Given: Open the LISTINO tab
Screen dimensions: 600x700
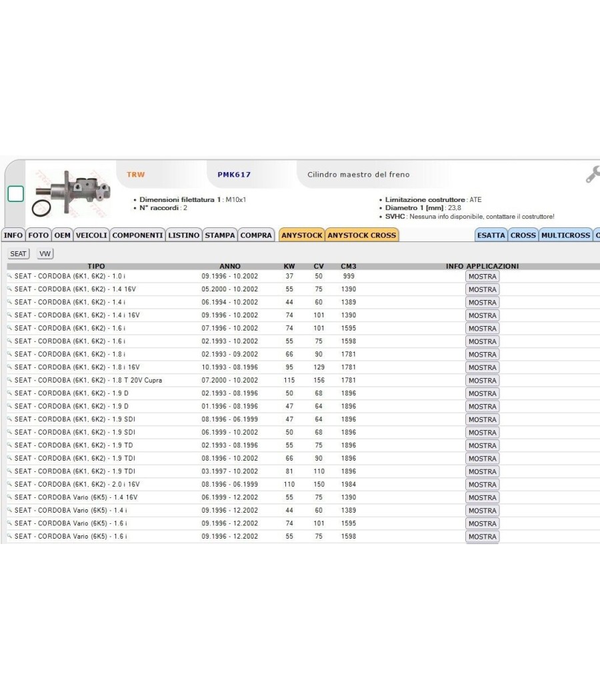Looking at the screenshot, I should [x=184, y=235].
